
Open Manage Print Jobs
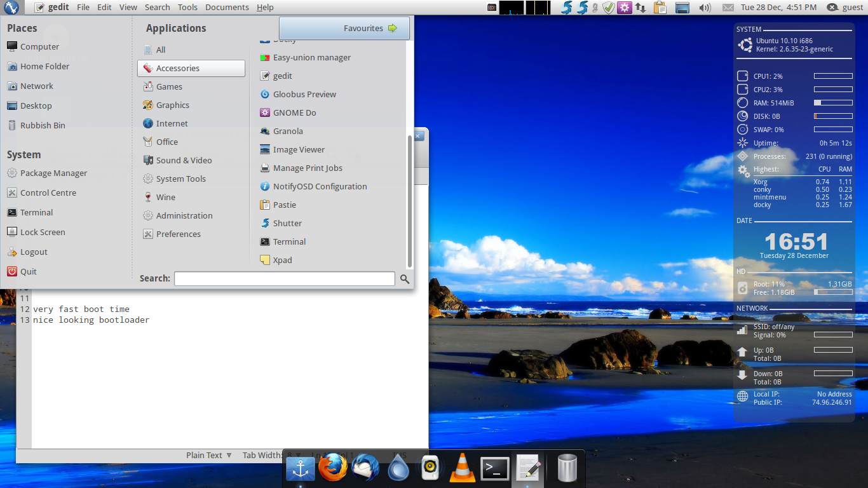[309, 168]
